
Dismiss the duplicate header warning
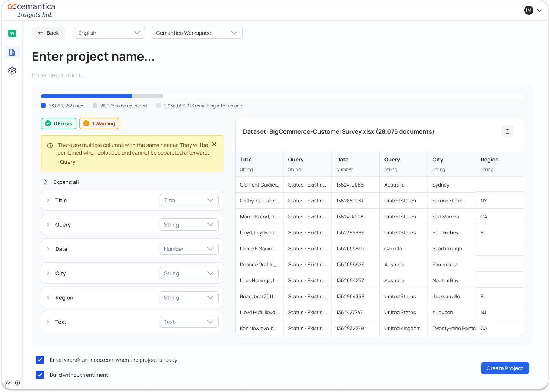tap(214, 144)
